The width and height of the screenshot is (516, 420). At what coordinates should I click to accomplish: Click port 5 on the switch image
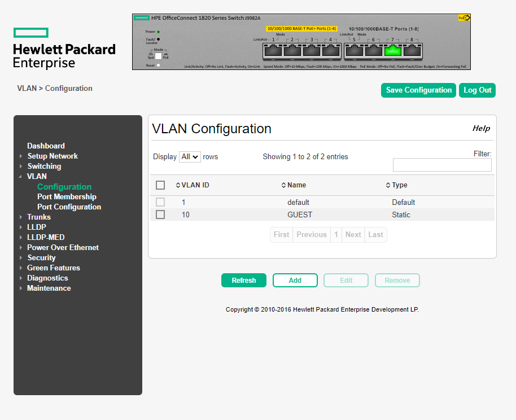pyautogui.click(x=355, y=51)
